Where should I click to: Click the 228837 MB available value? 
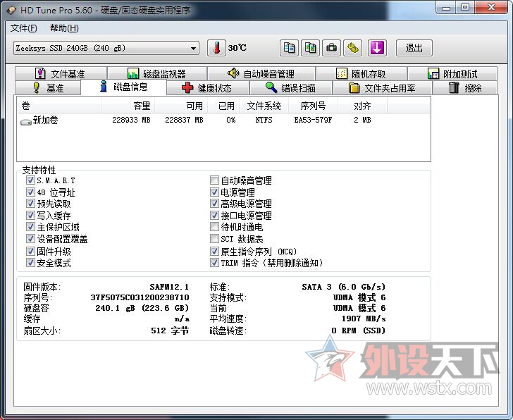[184, 120]
